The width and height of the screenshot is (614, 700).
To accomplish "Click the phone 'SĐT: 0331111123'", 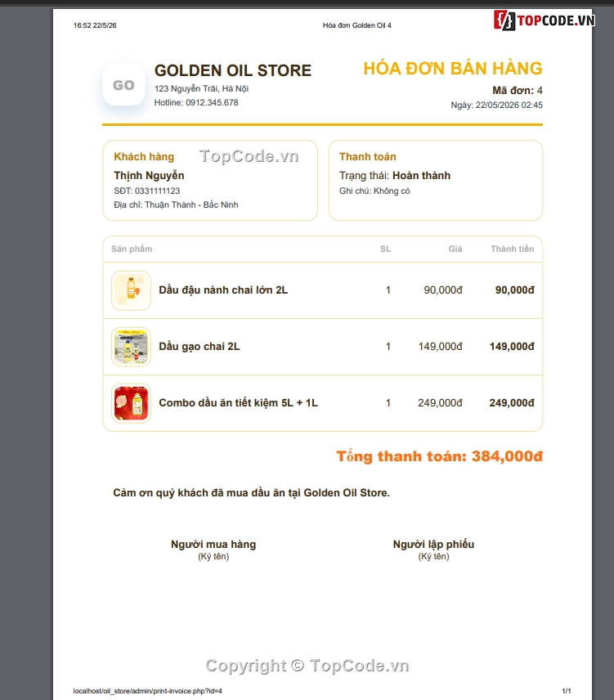I will pyautogui.click(x=147, y=191).
